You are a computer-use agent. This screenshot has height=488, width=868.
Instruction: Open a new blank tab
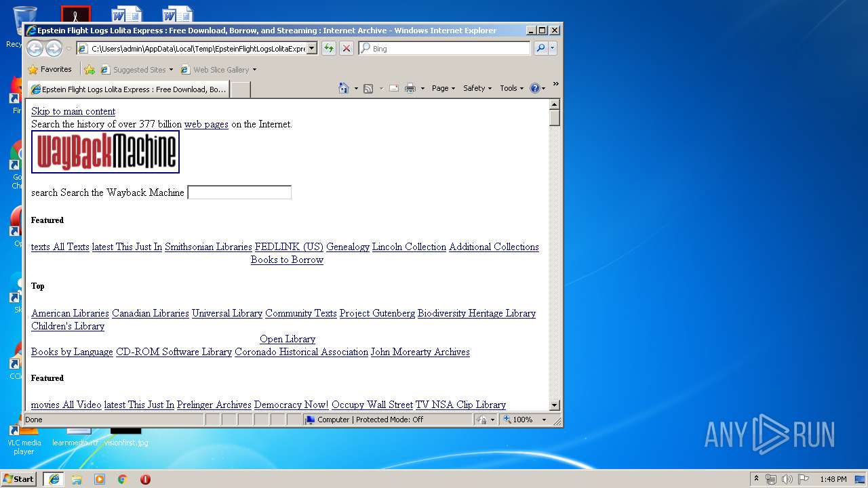[240, 89]
